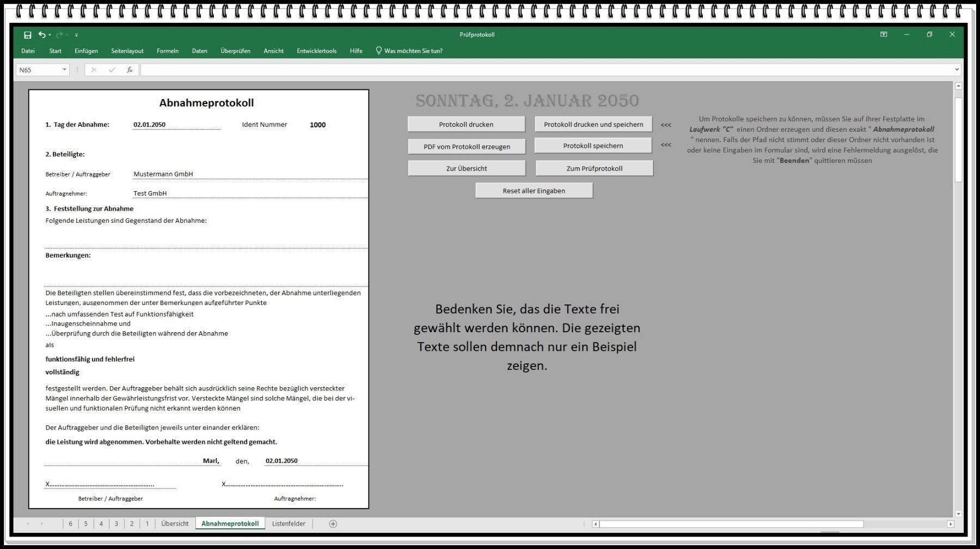Screen dimensions: 980x549
Task: Click the Save icon in quick access toolbar
Action: [x=27, y=35]
